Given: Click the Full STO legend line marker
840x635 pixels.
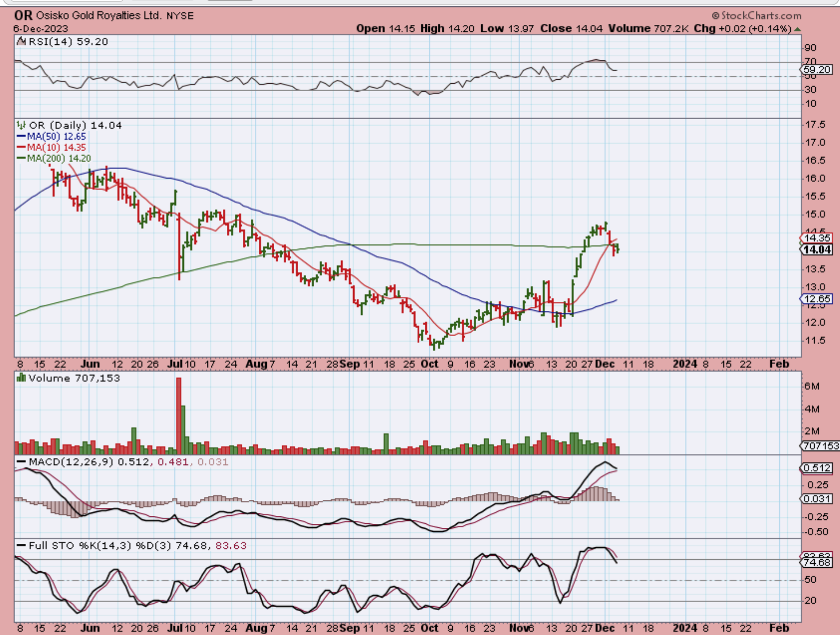Looking at the screenshot, I should tap(21, 545).
